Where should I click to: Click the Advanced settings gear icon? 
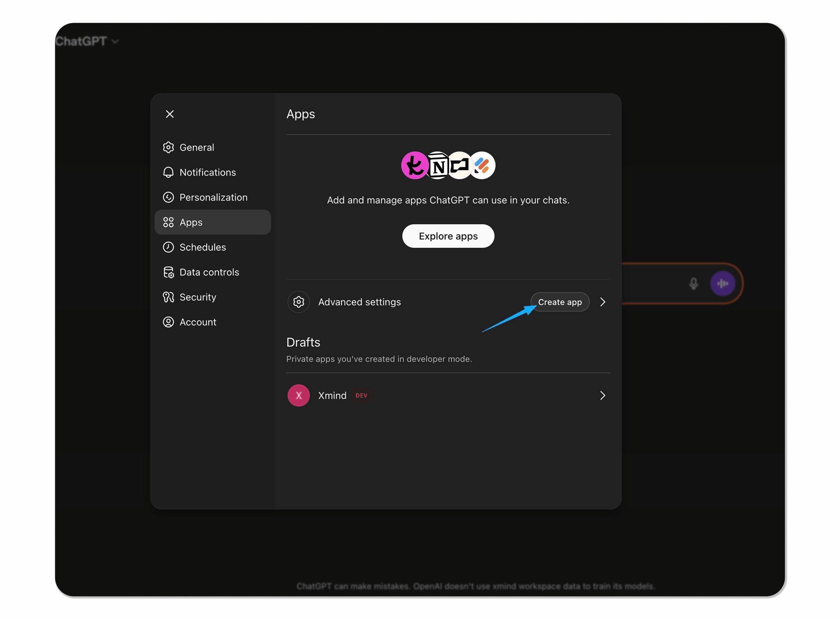[299, 302]
